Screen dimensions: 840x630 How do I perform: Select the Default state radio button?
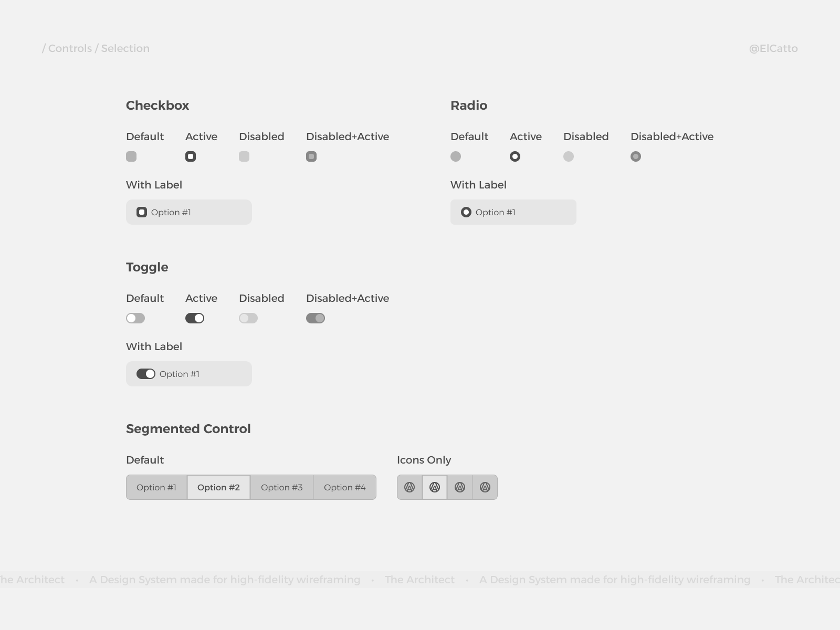tap(456, 156)
